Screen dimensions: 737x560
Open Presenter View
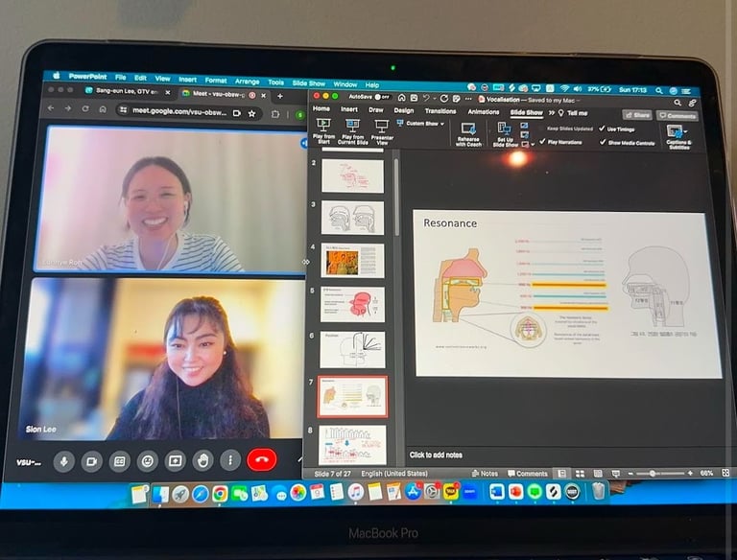coord(382,131)
